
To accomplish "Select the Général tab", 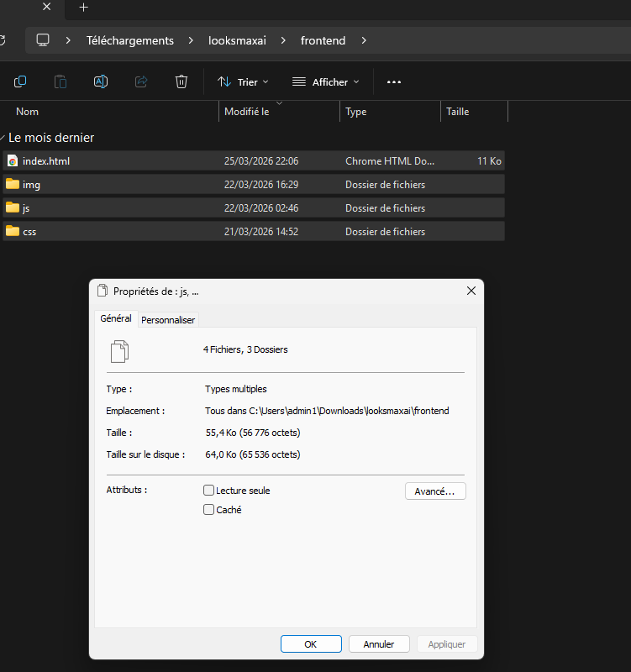I will pos(116,319).
